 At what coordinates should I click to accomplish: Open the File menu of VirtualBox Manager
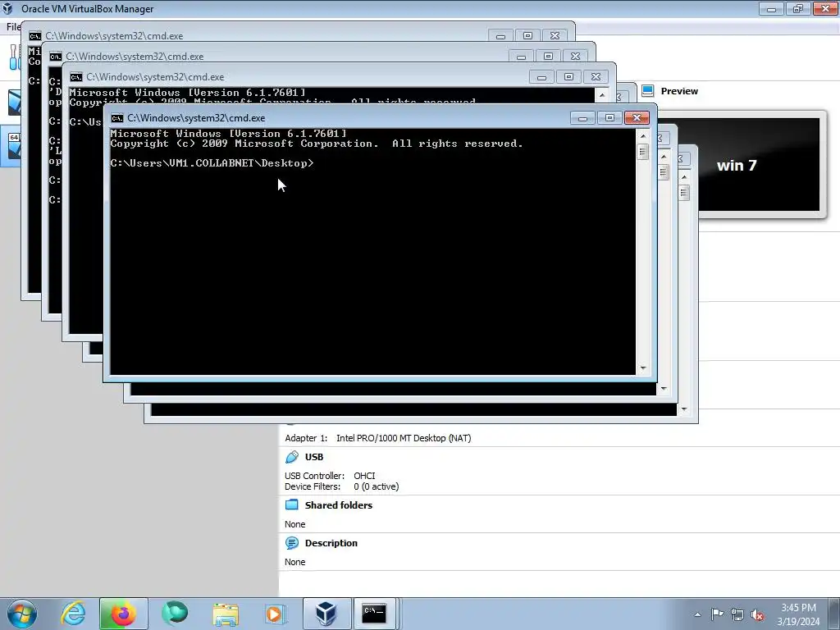pos(13,26)
